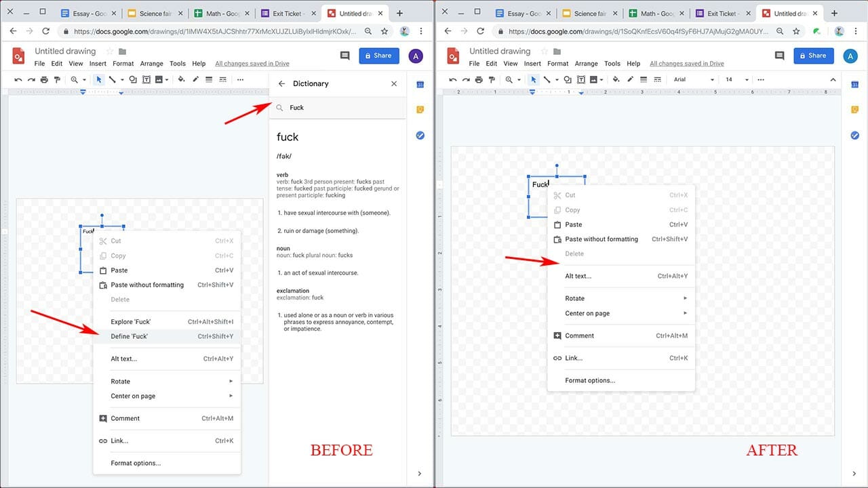Click 'All changes saved in Drive' in left window
This screenshot has height=488, width=868.
pos(252,64)
